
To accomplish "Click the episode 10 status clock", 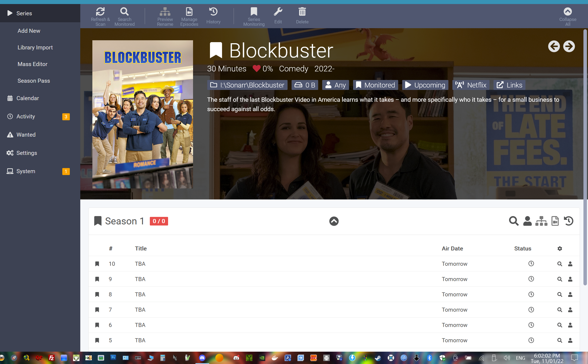I will (x=531, y=264).
